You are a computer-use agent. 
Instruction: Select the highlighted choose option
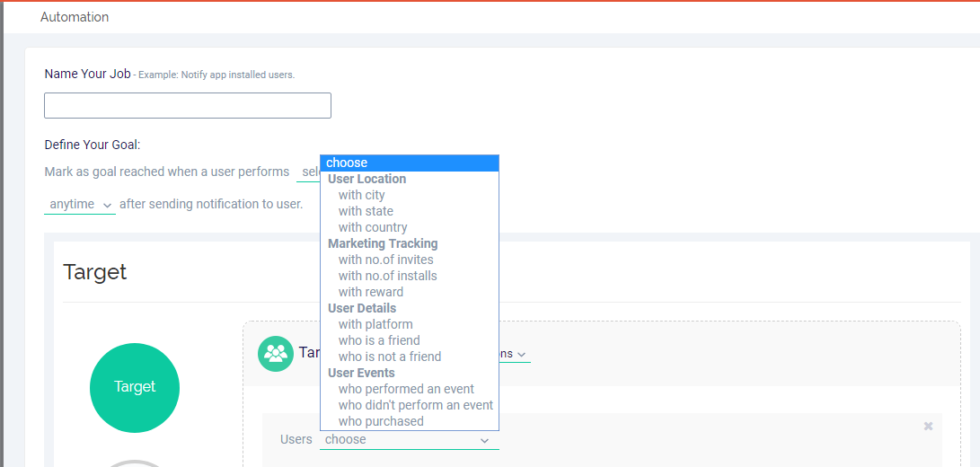(410, 163)
